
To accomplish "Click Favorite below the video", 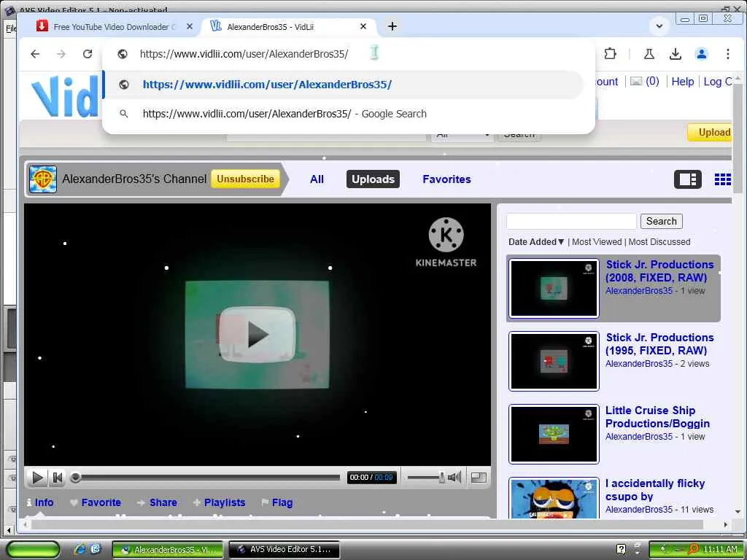I will click(x=96, y=502).
